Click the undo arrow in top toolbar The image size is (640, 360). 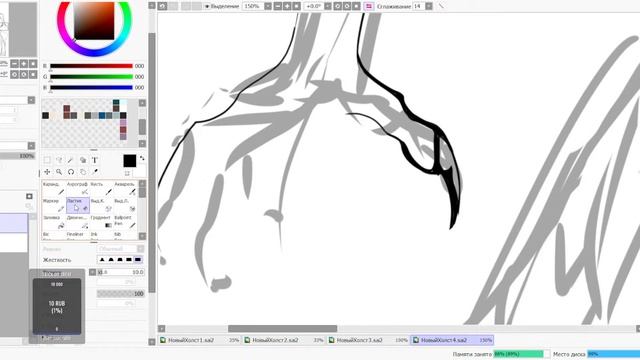point(162,6)
